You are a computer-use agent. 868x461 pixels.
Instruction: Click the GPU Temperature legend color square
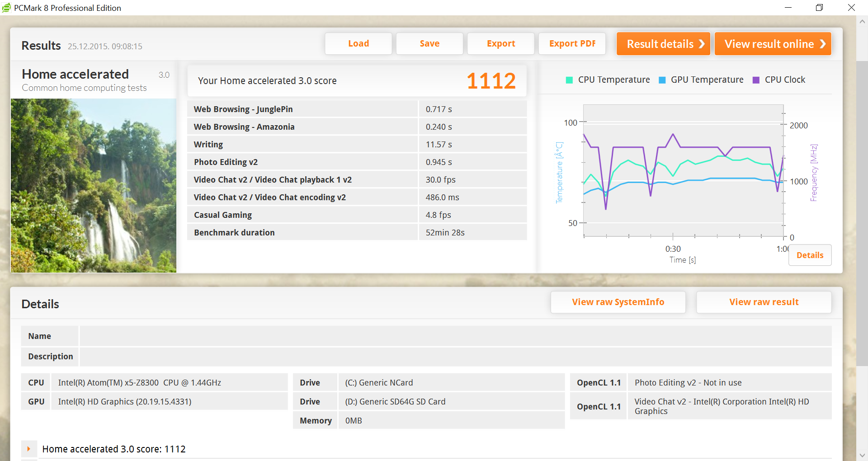click(x=662, y=80)
